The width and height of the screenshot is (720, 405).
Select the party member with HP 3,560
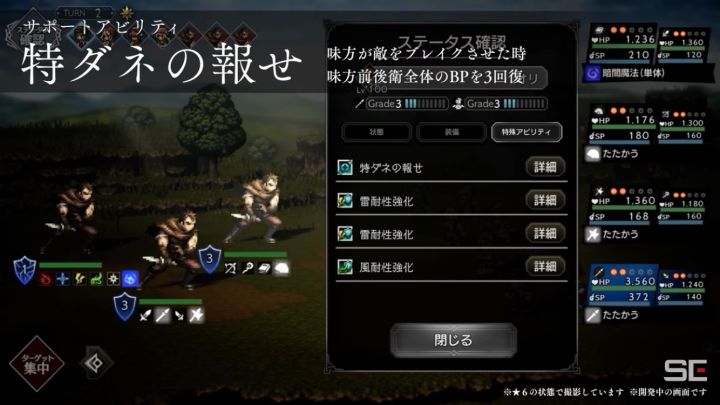(x=623, y=286)
